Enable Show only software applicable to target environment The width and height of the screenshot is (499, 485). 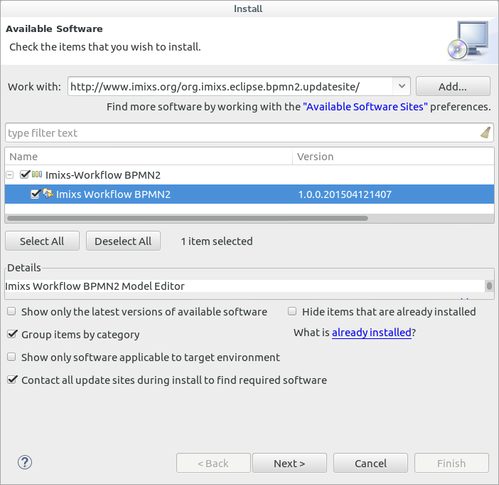pyautogui.click(x=12, y=357)
